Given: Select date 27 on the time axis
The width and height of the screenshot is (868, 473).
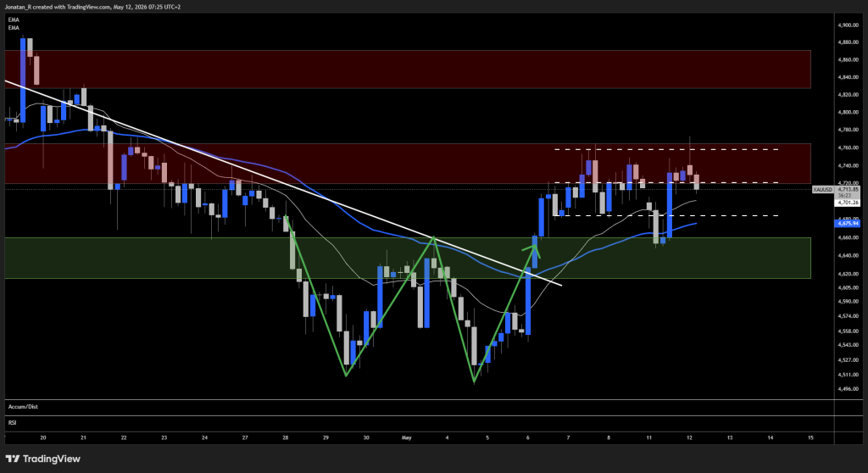Looking at the screenshot, I should (245, 437).
